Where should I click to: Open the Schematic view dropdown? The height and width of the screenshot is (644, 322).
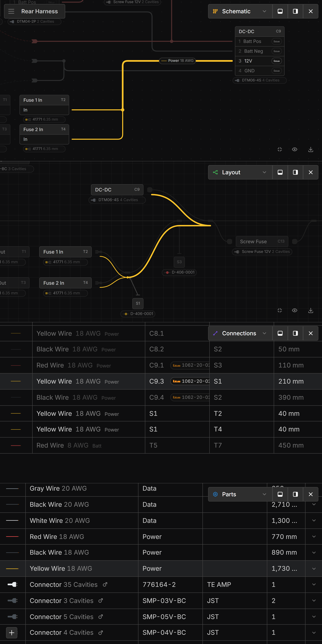coord(264,11)
